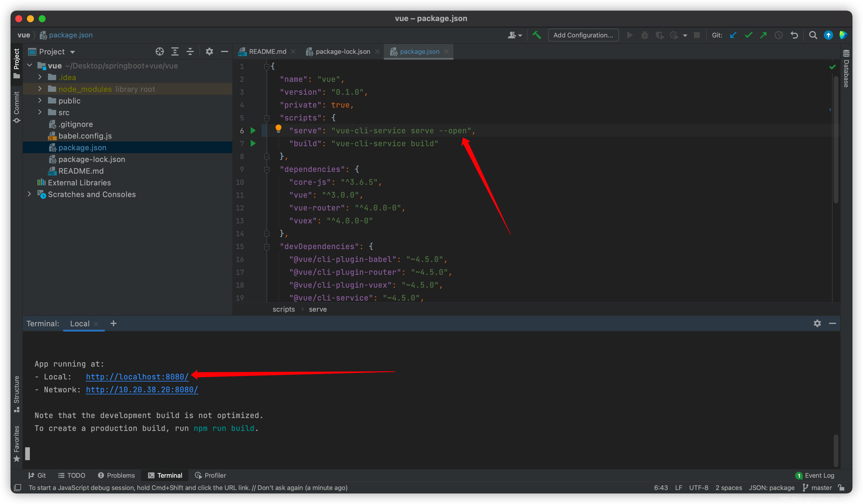Viewport: 863px width, 504px height.
Task: Toggle the Database tool window panel
Action: [x=846, y=68]
